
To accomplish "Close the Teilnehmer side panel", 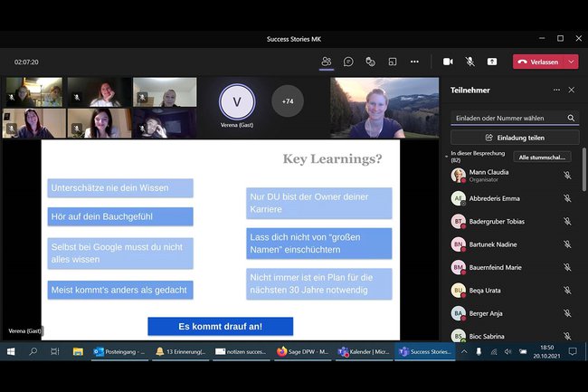I will click(x=571, y=90).
